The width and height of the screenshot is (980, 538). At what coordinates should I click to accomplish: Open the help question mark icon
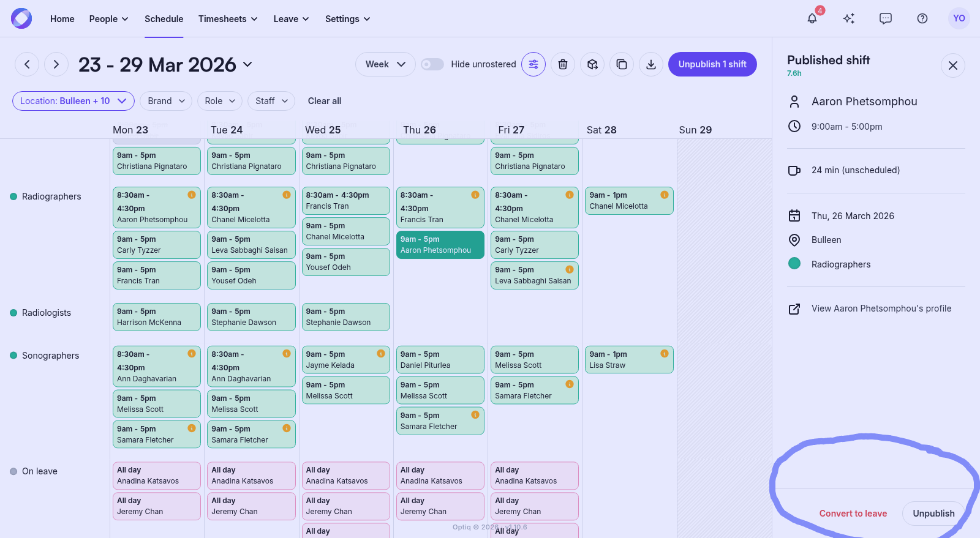tap(922, 18)
